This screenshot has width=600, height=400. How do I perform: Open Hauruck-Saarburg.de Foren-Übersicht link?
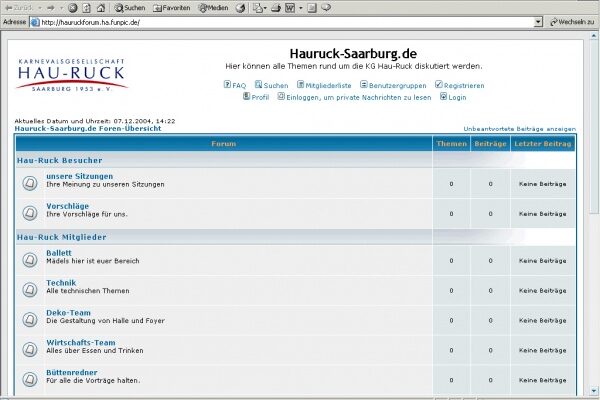click(88, 129)
